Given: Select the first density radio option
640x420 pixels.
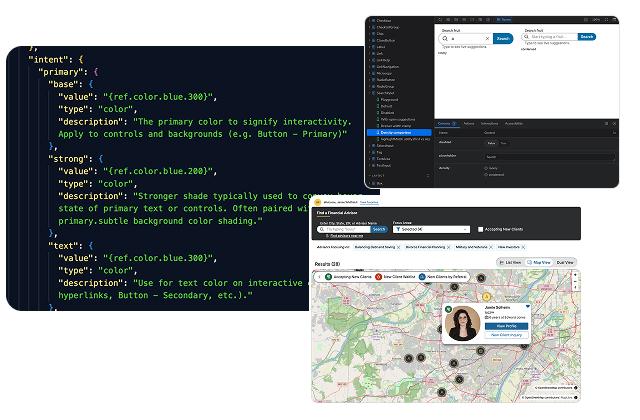Looking at the screenshot, I should click(486, 168).
